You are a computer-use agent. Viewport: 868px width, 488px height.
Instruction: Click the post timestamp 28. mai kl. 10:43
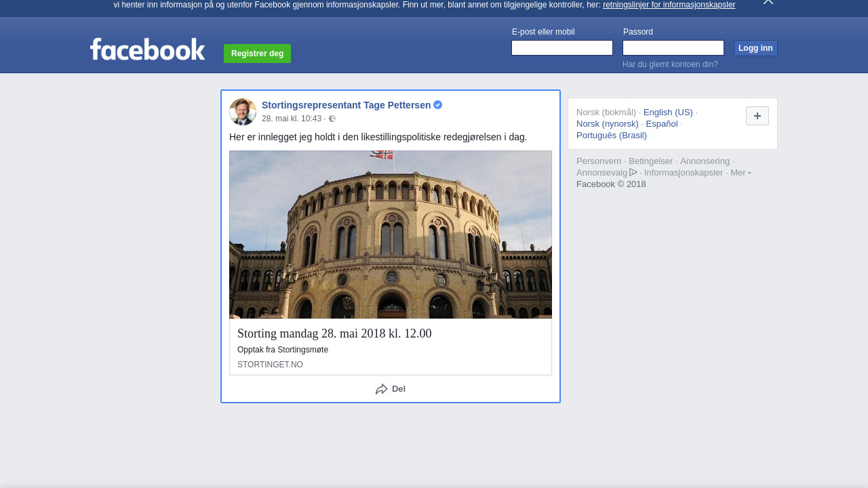292,119
